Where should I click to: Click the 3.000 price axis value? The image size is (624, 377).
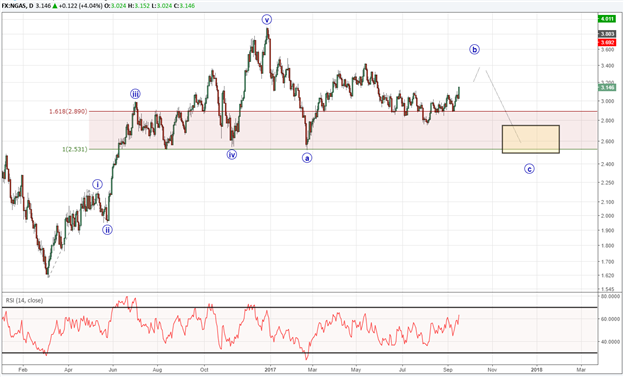tap(607, 101)
